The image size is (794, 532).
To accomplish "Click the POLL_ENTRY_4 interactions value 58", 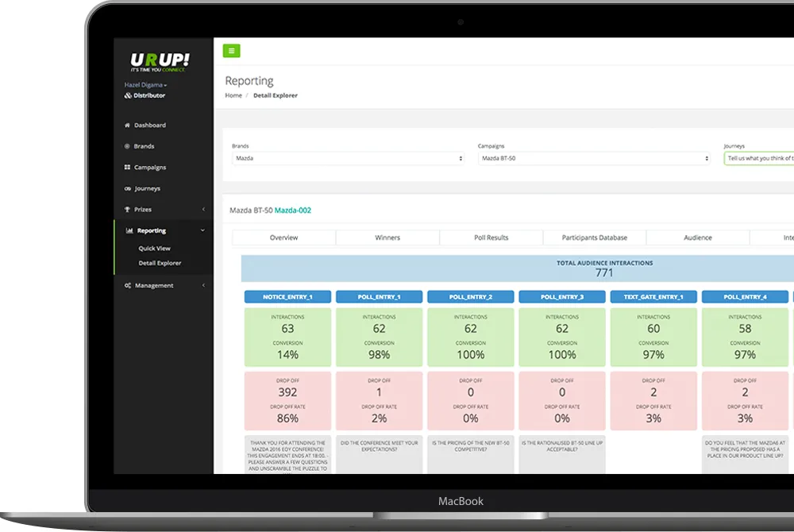I will pos(745,329).
